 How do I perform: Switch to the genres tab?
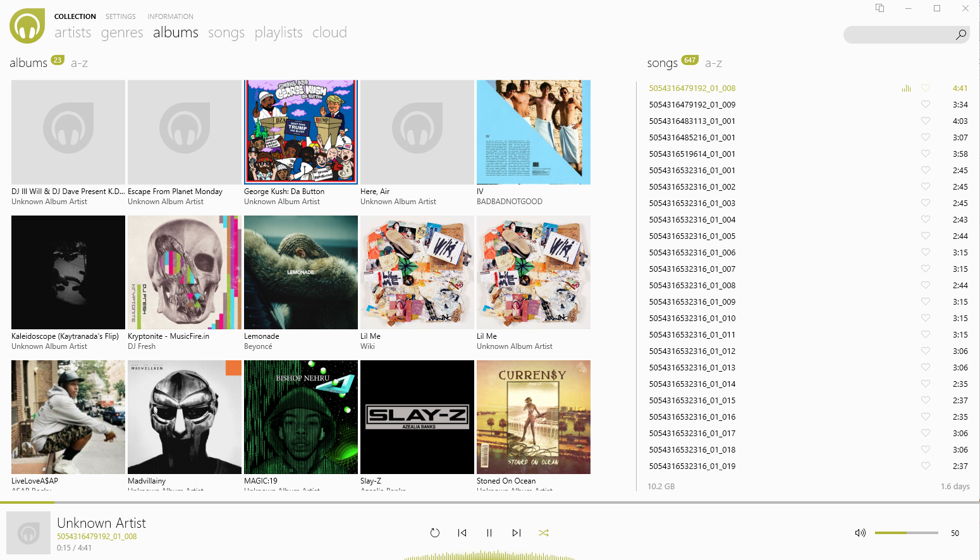coord(122,32)
